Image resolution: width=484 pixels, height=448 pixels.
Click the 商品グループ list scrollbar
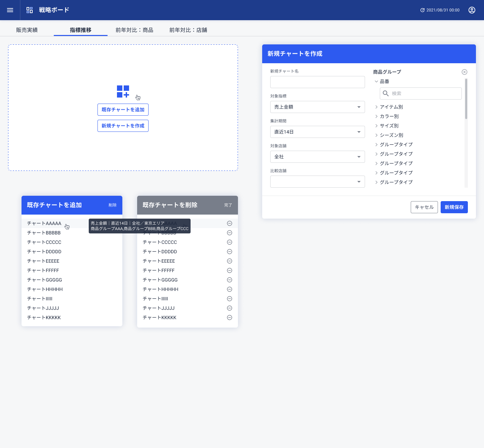point(466,99)
